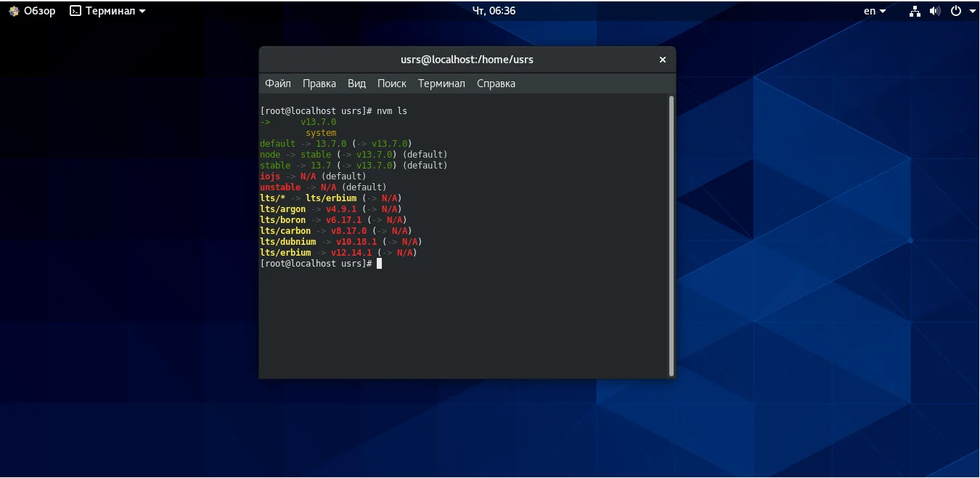
Task: Click the terminal icon beside Терминал label
Action: click(x=75, y=11)
